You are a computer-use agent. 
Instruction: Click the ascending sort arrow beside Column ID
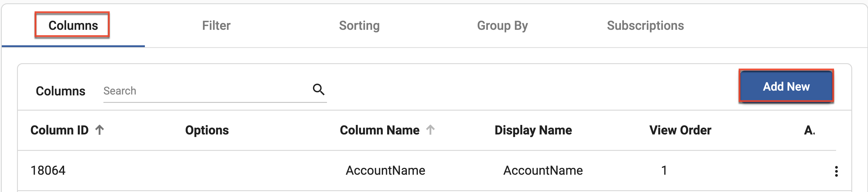[99, 130]
